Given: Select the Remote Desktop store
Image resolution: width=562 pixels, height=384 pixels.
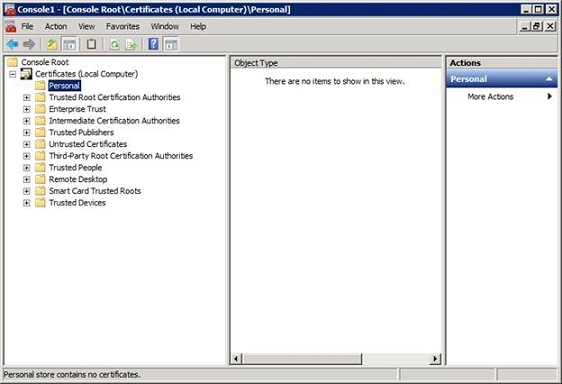Looking at the screenshot, I should [78, 179].
